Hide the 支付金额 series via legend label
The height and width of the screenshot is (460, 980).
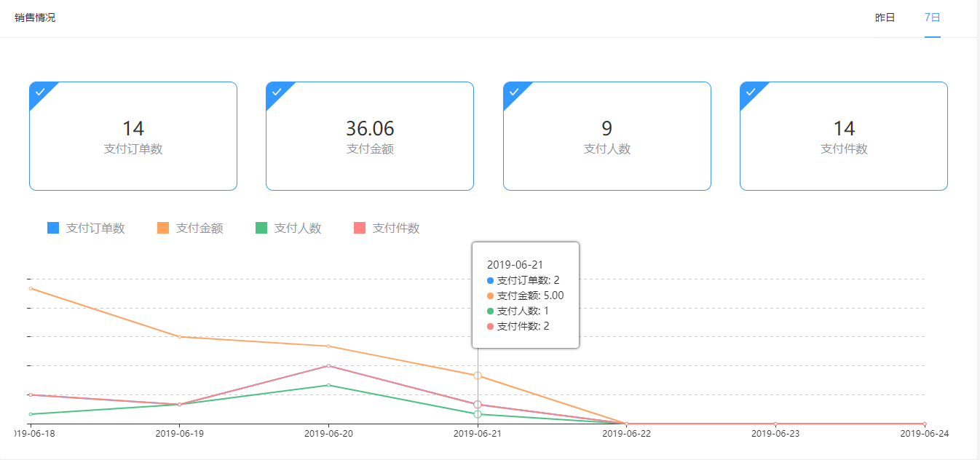(199, 229)
